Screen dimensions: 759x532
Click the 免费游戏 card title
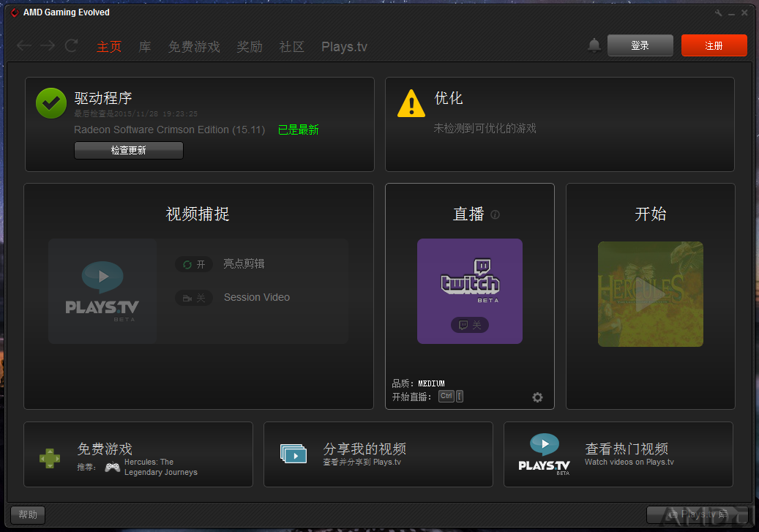click(105, 449)
